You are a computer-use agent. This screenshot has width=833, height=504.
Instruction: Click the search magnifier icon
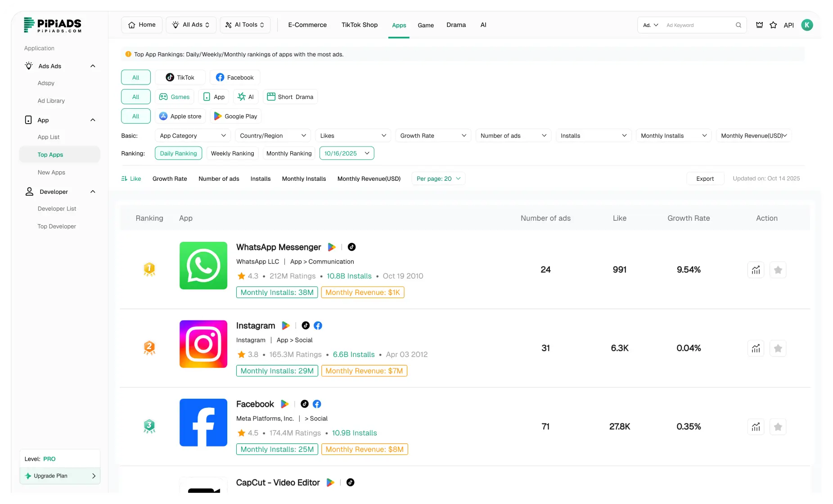point(738,25)
